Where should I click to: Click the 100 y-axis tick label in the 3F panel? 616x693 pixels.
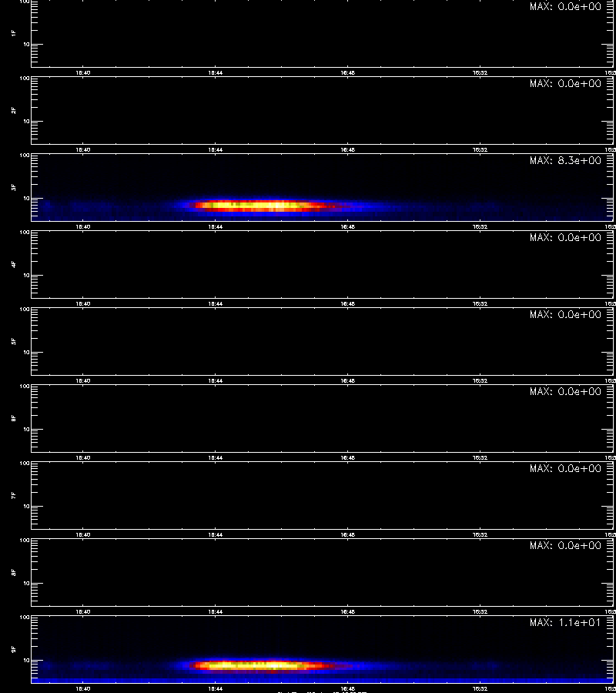(x=25, y=156)
